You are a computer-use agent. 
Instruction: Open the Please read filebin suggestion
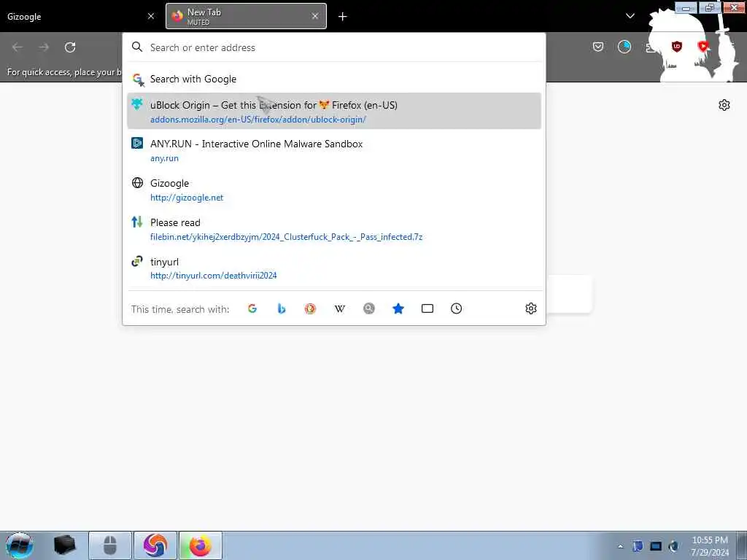tap(334, 228)
